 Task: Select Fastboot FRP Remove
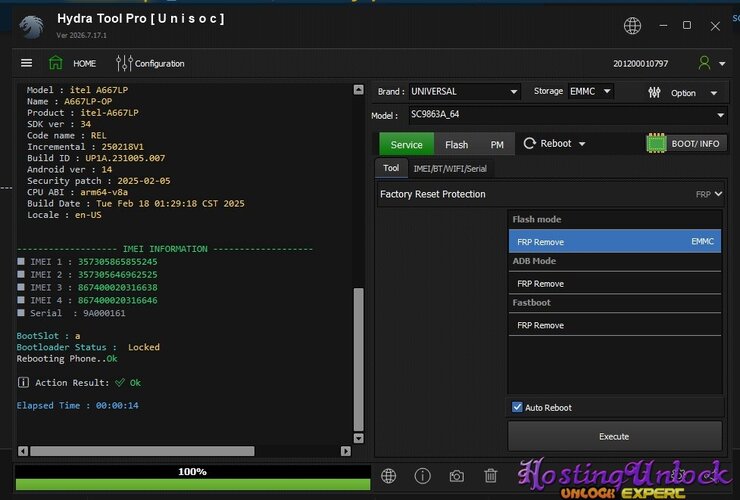pos(614,325)
